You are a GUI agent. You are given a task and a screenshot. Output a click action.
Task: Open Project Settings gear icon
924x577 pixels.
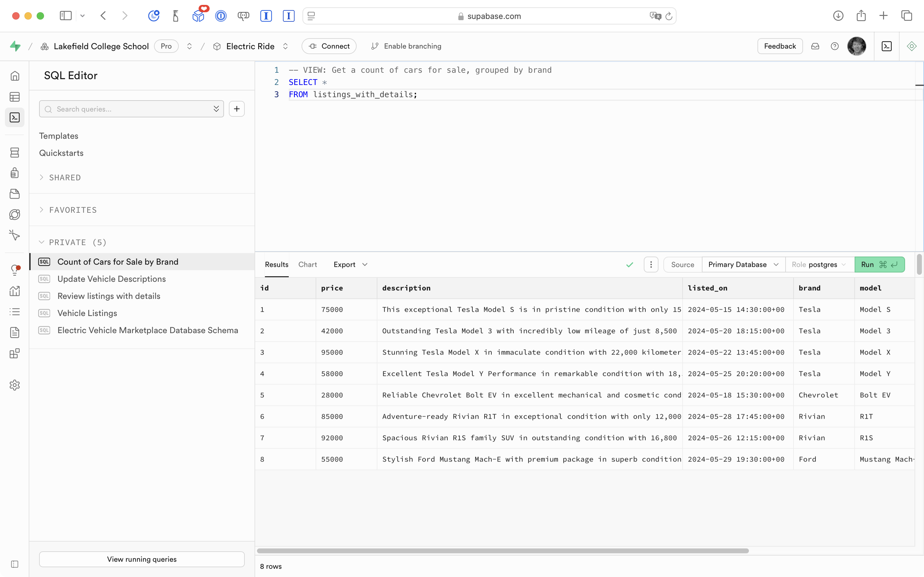14,385
